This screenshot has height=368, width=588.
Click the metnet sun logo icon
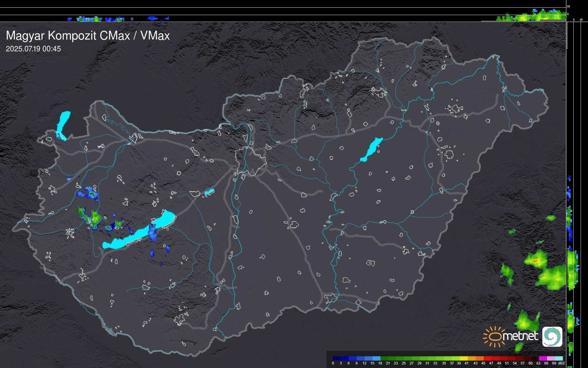[495, 336]
